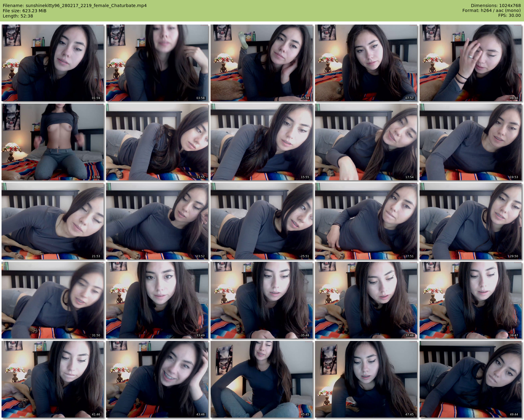
Task: Click the 'Length: 52:38' text
Action: 18,16
